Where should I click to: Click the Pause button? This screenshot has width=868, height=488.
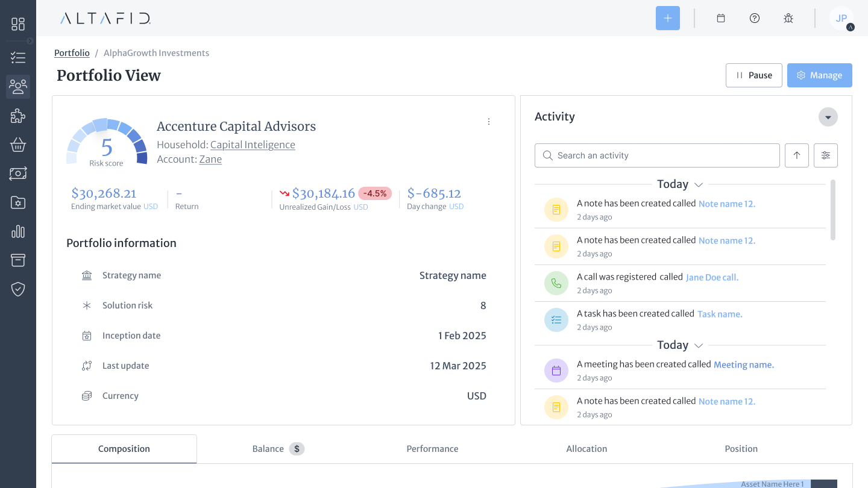pyautogui.click(x=754, y=75)
